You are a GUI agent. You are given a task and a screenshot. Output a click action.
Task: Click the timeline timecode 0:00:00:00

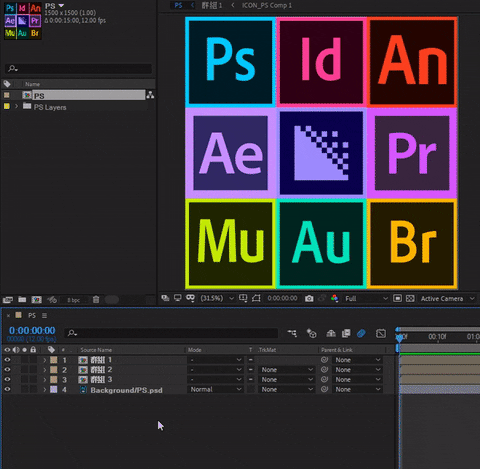(32, 330)
